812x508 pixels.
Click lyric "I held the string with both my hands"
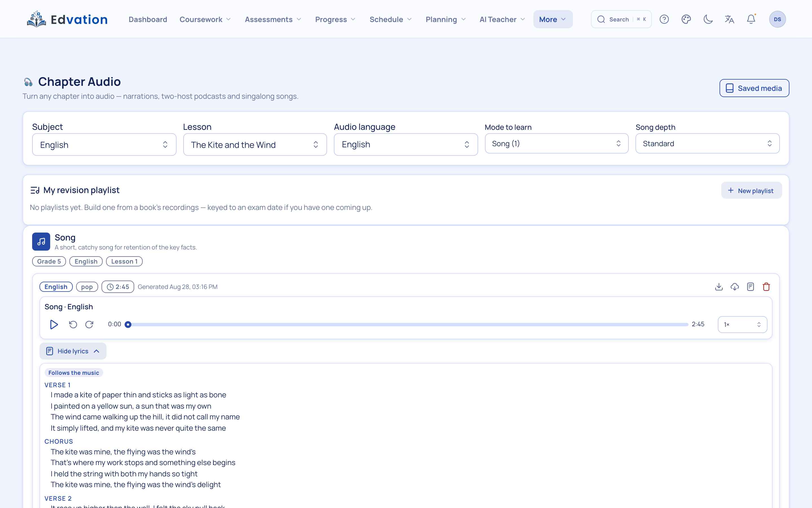click(124, 474)
